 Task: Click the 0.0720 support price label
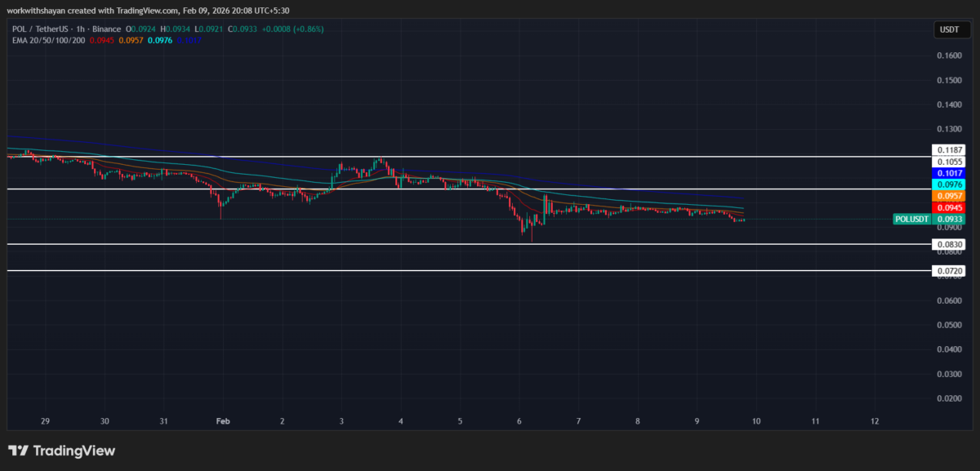pos(950,271)
